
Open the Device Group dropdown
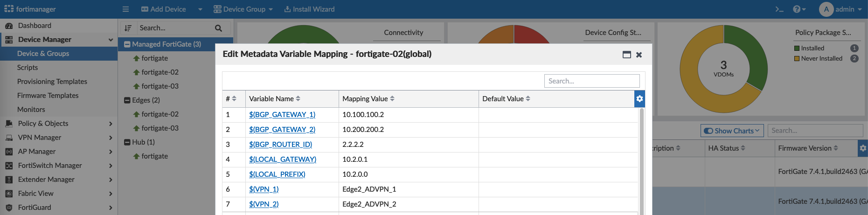click(x=243, y=9)
